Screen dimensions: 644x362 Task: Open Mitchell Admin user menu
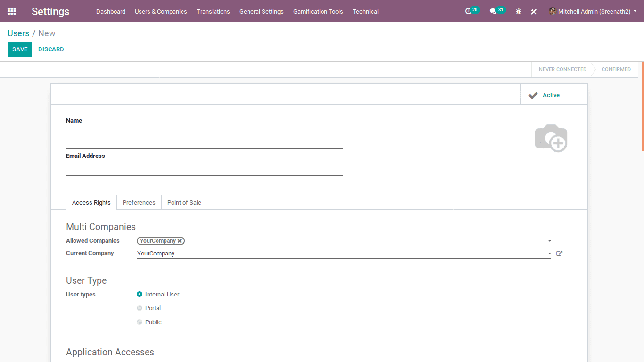593,11
